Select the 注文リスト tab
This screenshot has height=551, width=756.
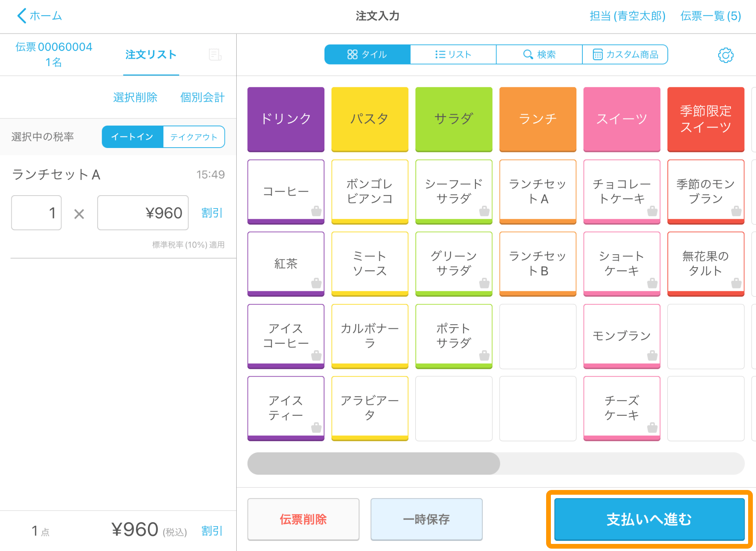tap(151, 55)
